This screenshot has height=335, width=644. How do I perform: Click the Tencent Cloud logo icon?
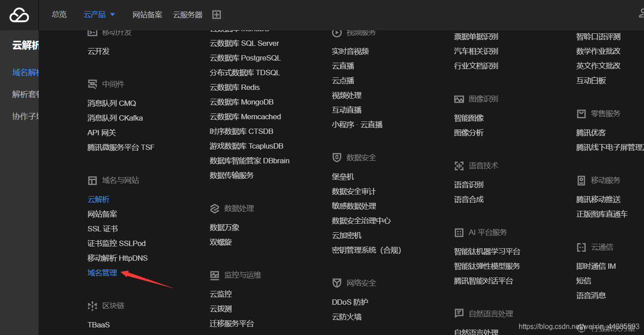[18, 15]
